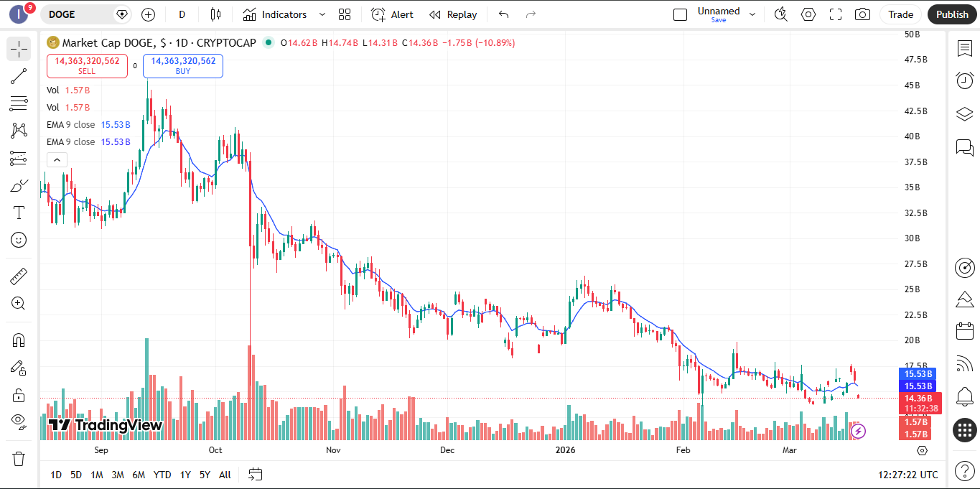Click the flashing lightning replay marker icon

click(x=858, y=431)
